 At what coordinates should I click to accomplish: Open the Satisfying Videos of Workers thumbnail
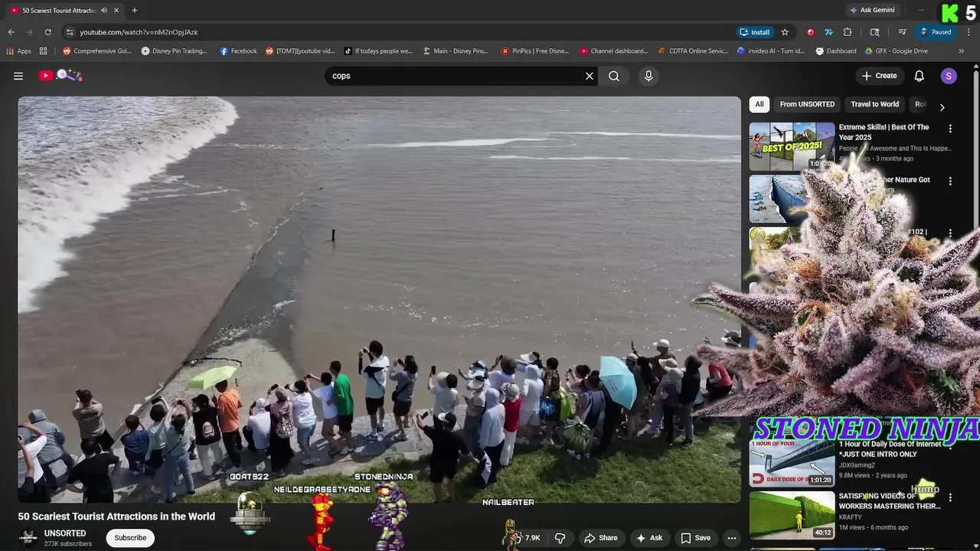click(x=792, y=515)
